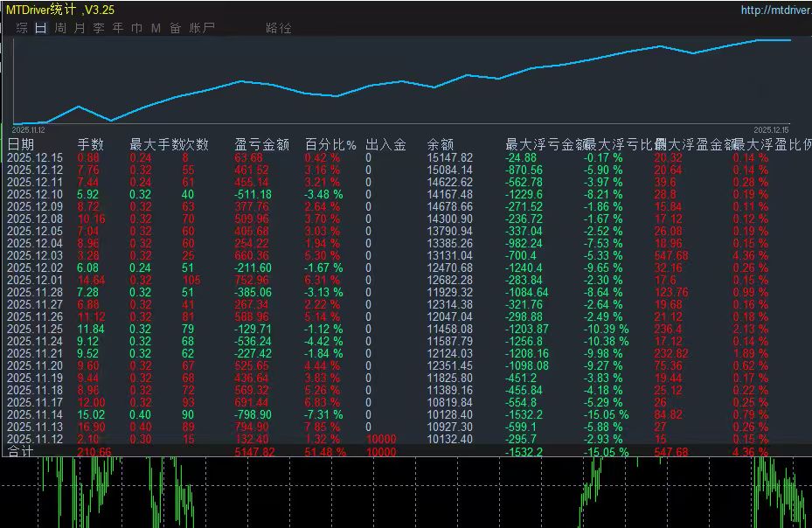Image resolution: width=812 pixels, height=528 pixels.
Task: Select the M tab
Action: tap(156, 28)
